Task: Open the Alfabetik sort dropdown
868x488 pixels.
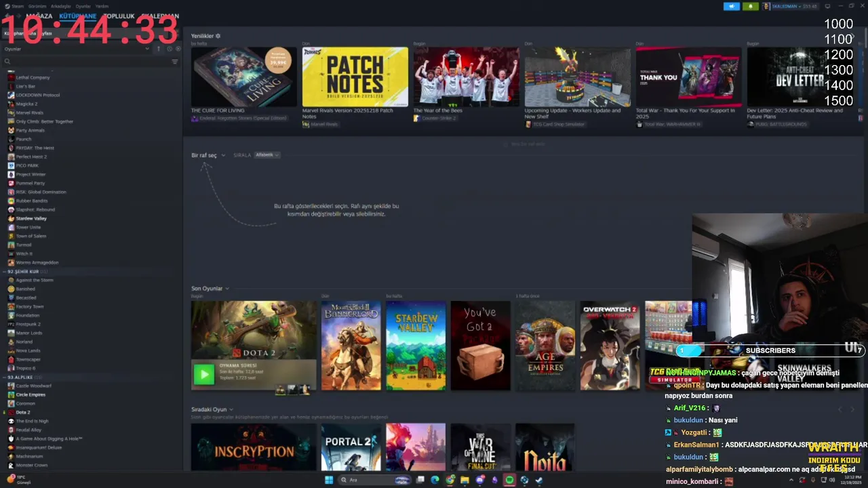Action: 267,155
